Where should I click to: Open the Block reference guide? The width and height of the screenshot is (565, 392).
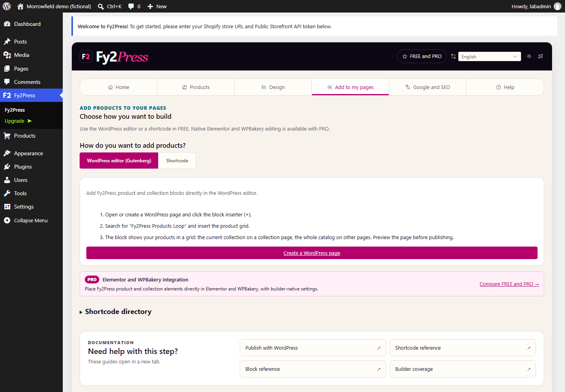click(313, 369)
